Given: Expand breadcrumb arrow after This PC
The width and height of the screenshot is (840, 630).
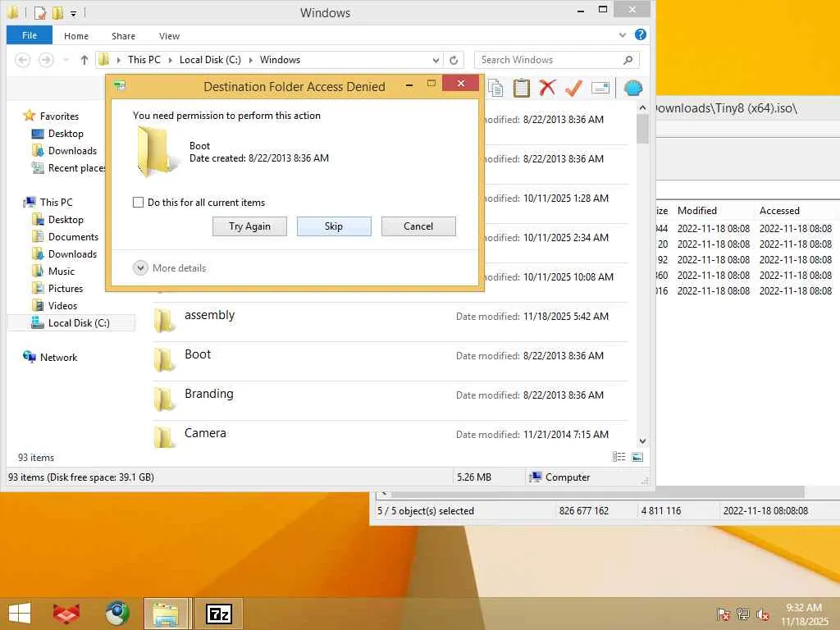Looking at the screenshot, I should pyautogui.click(x=171, y=60).
